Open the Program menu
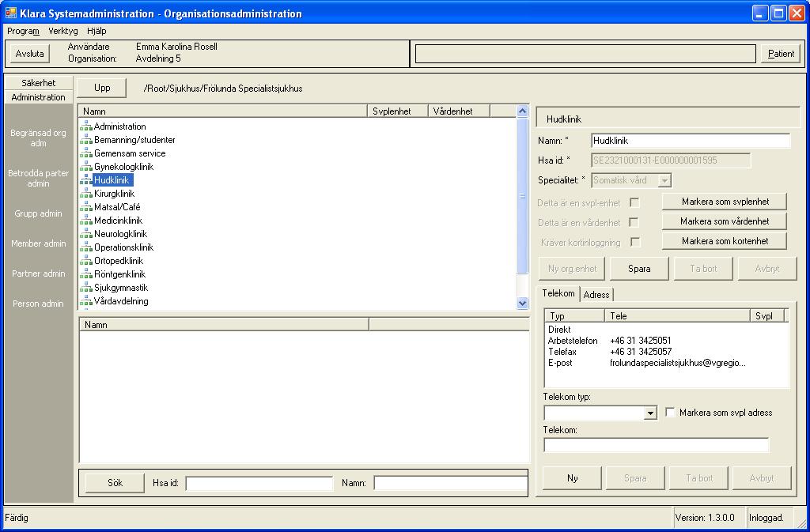 pyautogui.click(x=23, y=31)
